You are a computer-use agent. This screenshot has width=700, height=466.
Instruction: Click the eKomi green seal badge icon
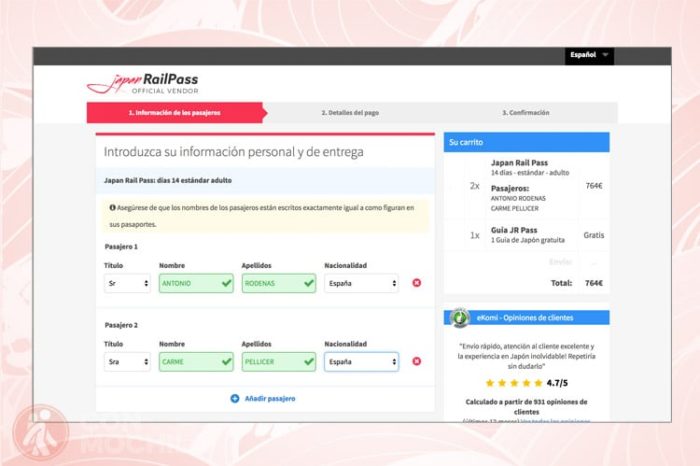pos(459,318)
